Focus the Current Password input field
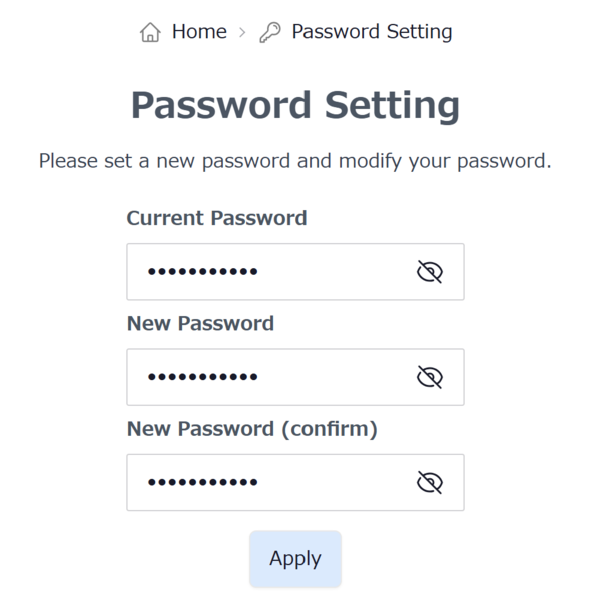 coord(330,272)
